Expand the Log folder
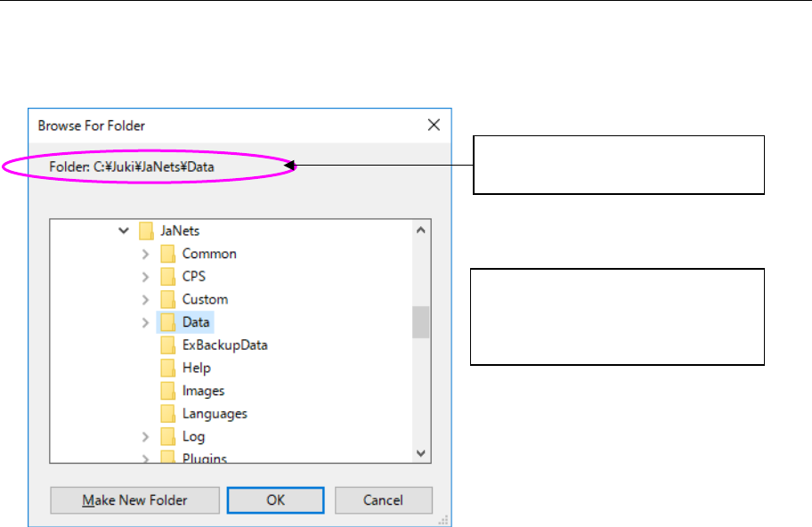 pyautogui.click(x=145, y=436)
